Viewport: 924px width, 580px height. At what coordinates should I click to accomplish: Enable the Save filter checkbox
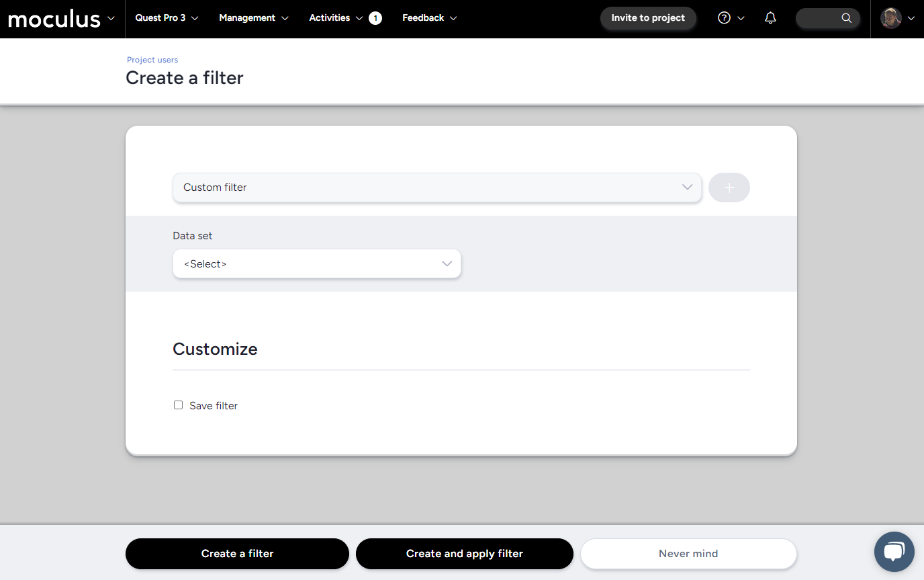coord(178,405)
